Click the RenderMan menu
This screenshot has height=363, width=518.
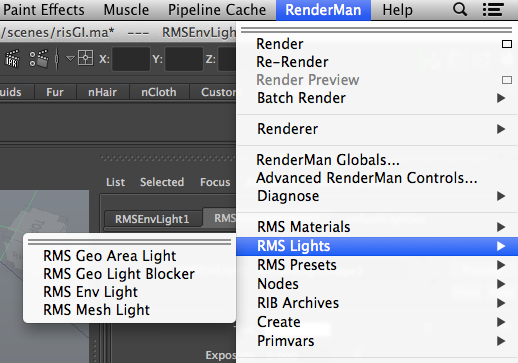click(323, 10)
